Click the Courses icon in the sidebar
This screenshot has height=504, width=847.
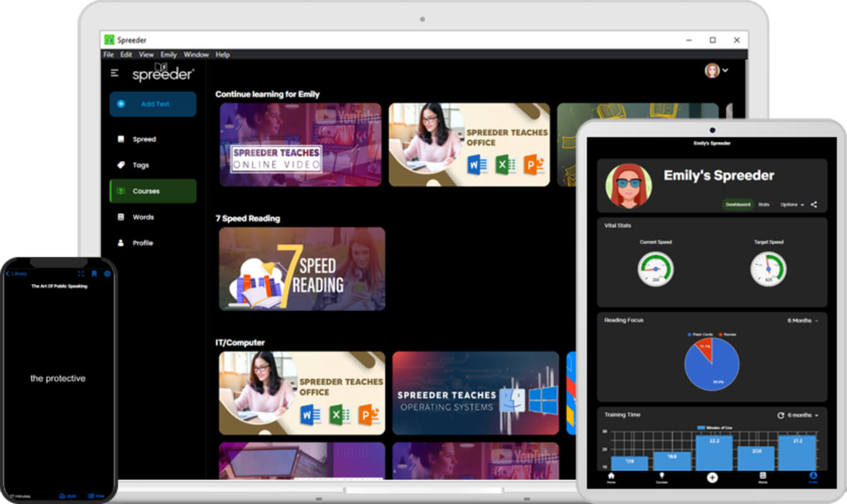tap(121, 191)
